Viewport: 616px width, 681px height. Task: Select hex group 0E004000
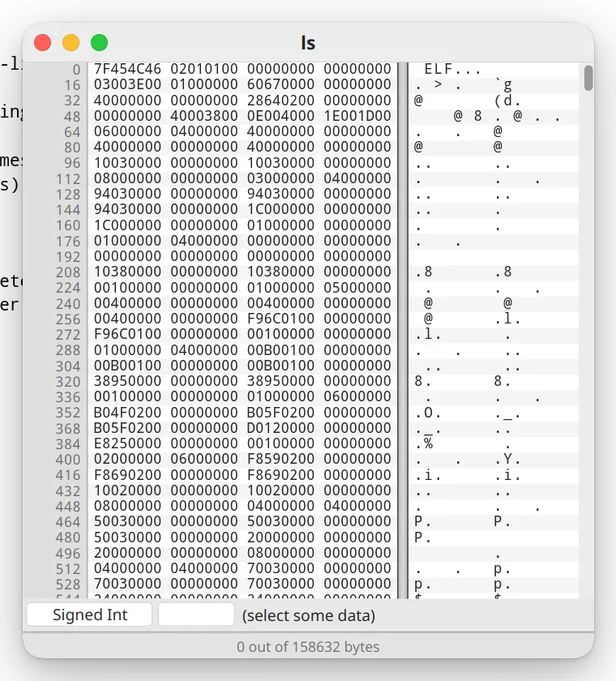[x=280, y=116]
